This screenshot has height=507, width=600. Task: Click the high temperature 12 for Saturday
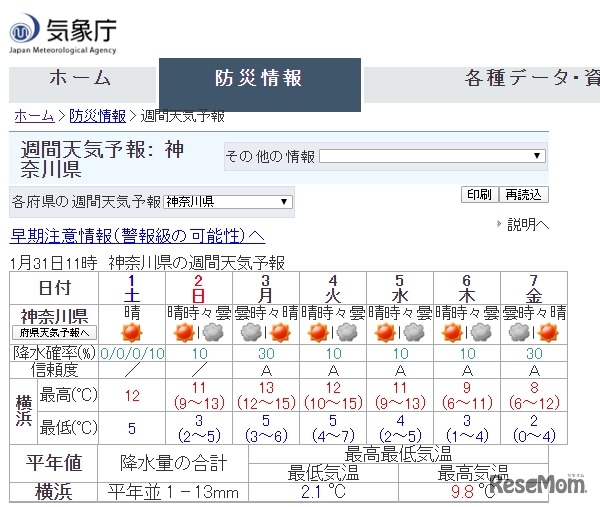pos(132,396)
